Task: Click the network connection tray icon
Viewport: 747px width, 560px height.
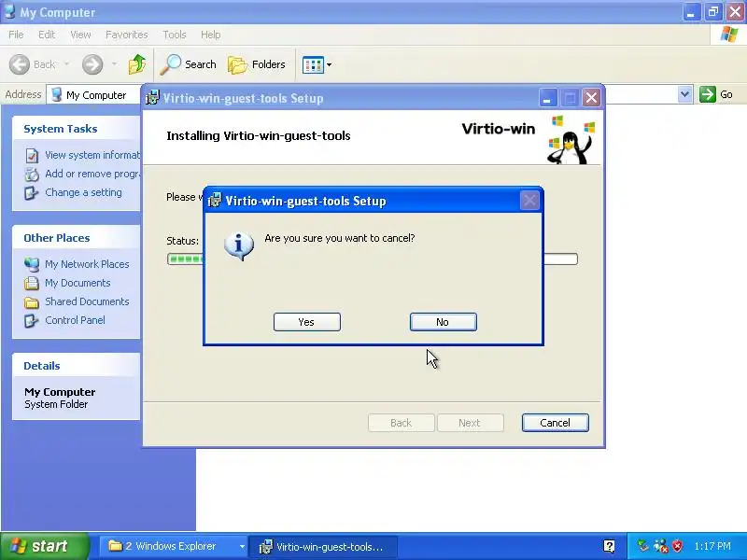Action: pos(661,546)
